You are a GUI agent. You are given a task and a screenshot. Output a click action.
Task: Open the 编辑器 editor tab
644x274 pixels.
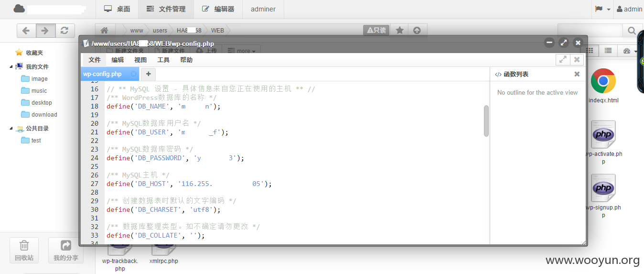(218, 9)
